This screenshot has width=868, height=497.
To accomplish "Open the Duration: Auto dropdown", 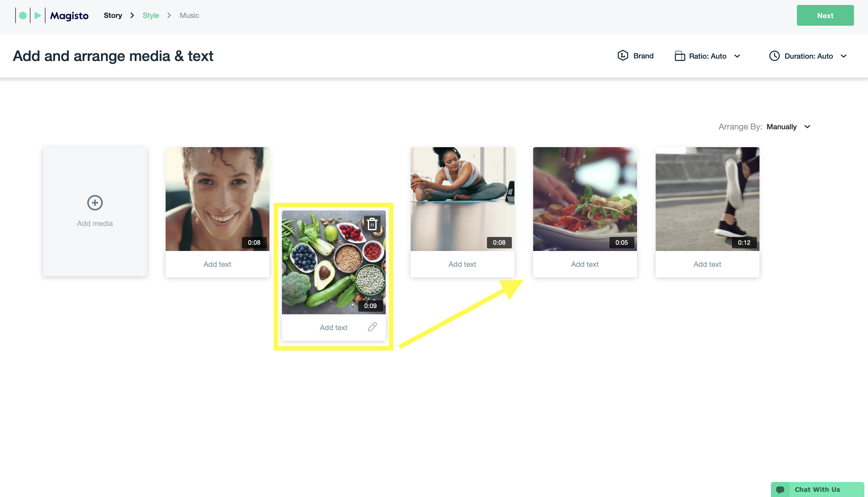I will (808, 56).
